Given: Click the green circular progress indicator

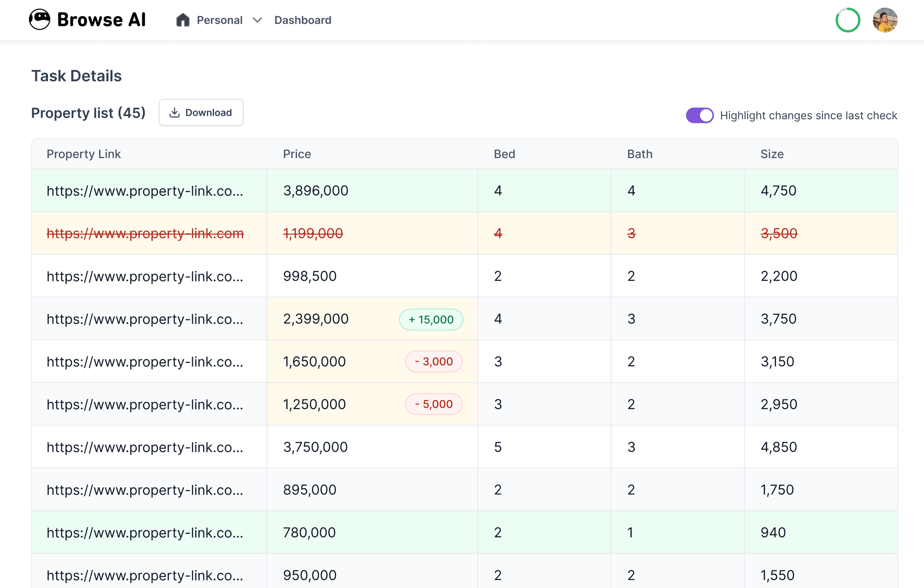Looking at the screenshot, I should (848, 20).
